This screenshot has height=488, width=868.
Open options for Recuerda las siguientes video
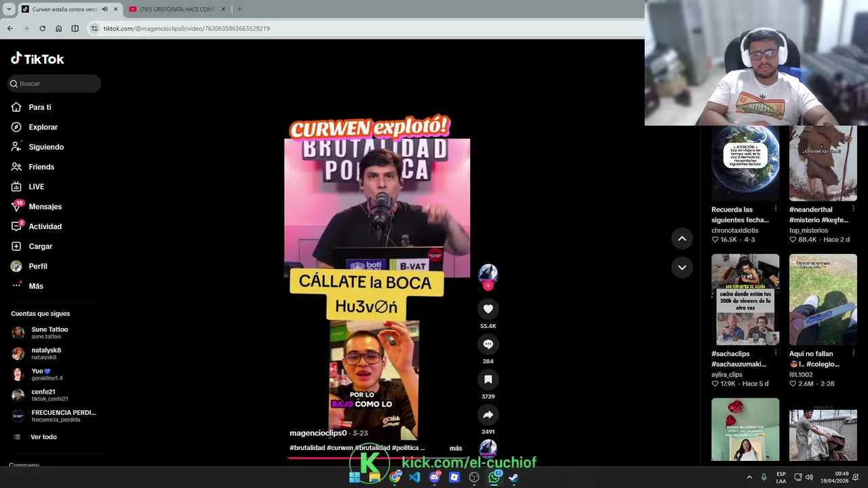pos(776,209)
